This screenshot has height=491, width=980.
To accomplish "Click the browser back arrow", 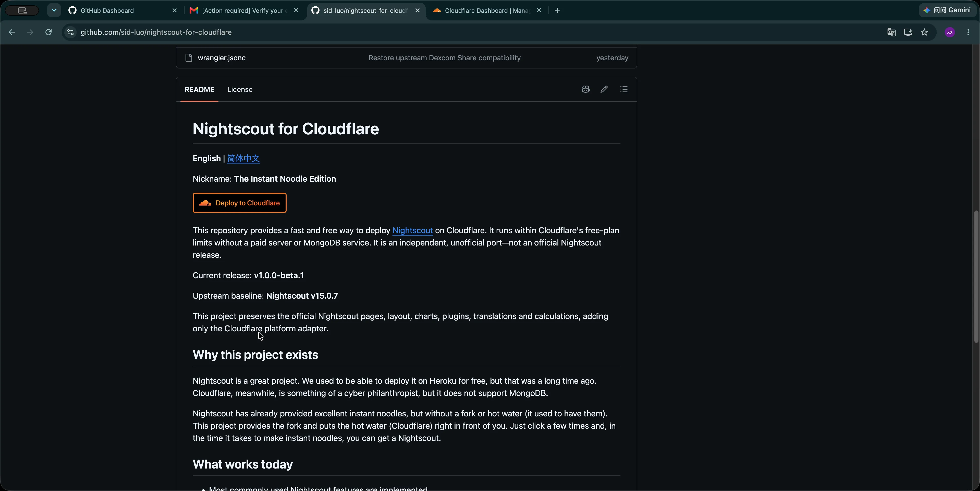I will pyautogui.click(x=12, y=32).
